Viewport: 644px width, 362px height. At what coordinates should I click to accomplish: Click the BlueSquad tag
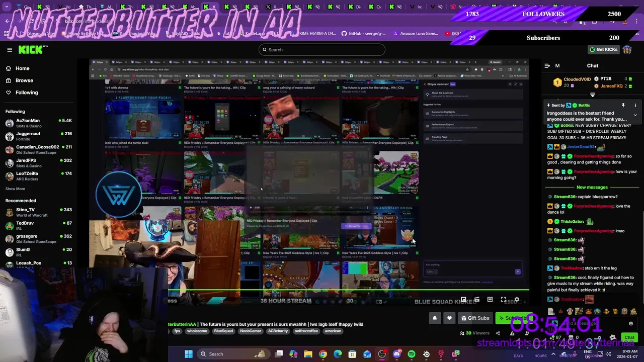pyautogui.click(x=223, y=331)
